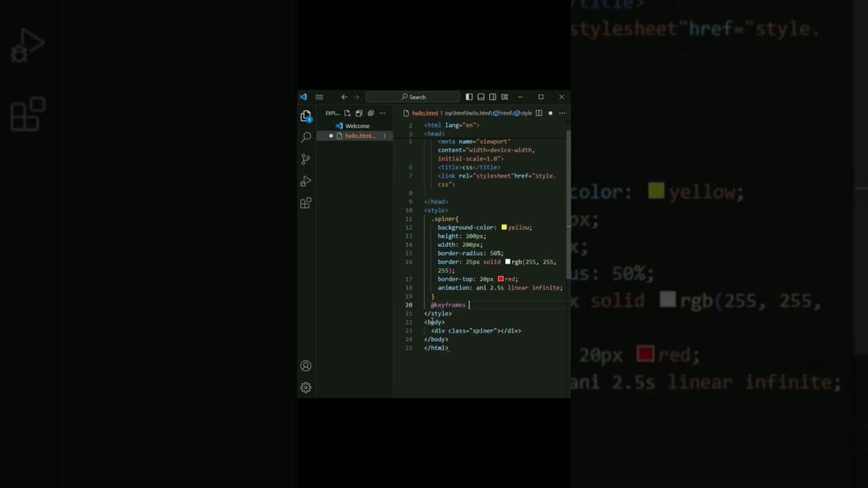The width and height of the screenshot is (868, 488).
Task: Open the Explorer view in activity bar
Action: 306,116
